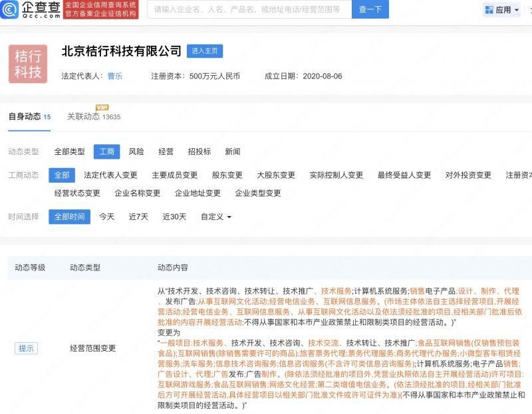
Task: Click the 经营范围变更 type cell
Action: (92, 348)
